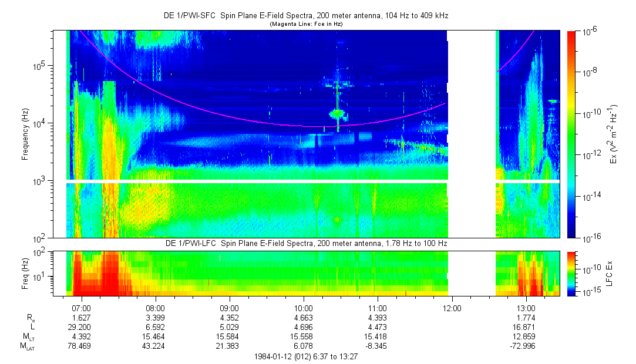Click the 12:00 time tick label
This screenshot has height=364, width=636.
click(452, 308)
